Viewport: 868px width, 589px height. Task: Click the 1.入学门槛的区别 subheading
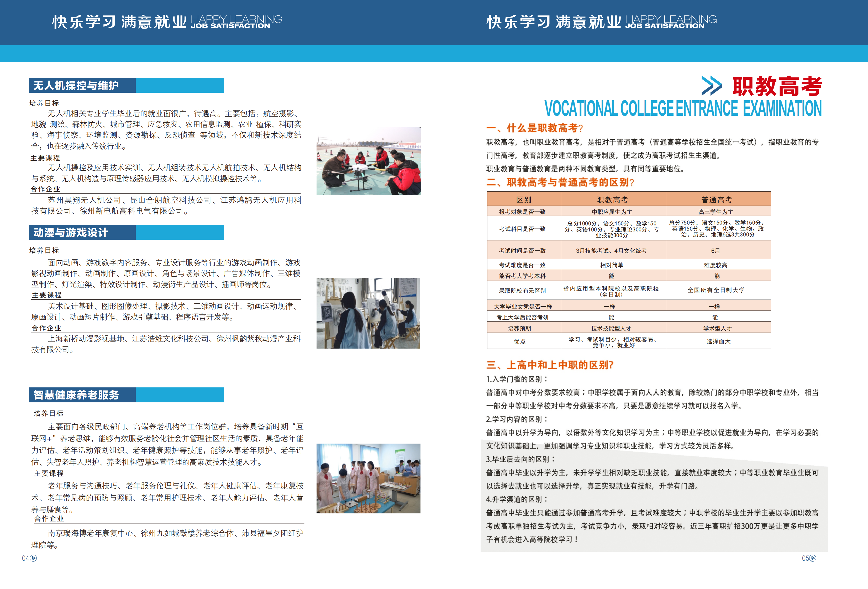click(x=517, y=379)
